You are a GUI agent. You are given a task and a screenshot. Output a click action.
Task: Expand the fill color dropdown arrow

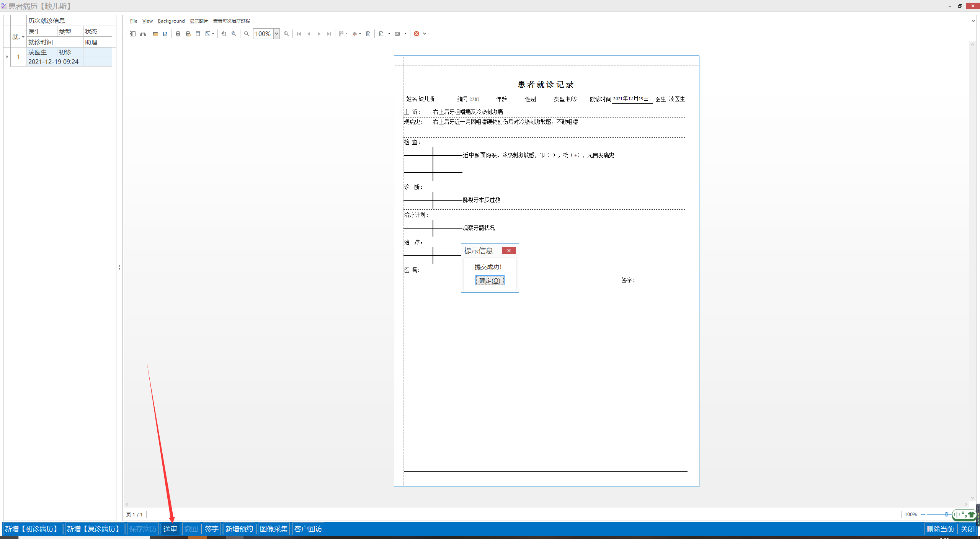tap(360, 34)
